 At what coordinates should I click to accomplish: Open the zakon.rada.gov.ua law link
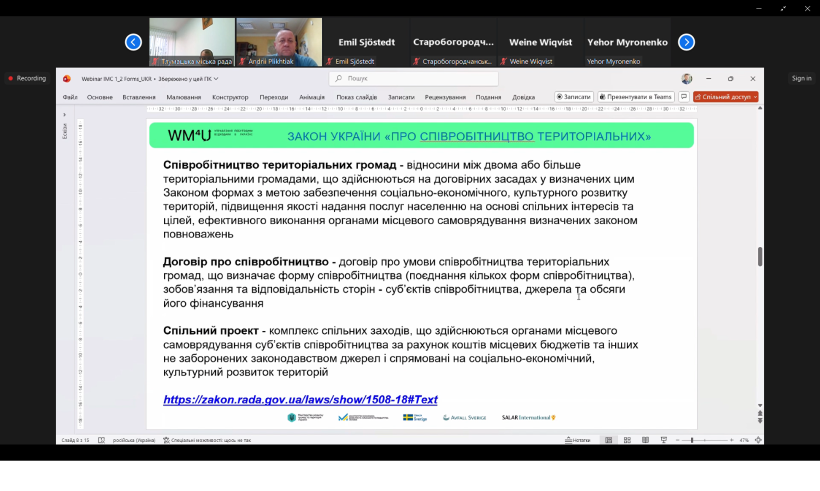pos(300,399)
